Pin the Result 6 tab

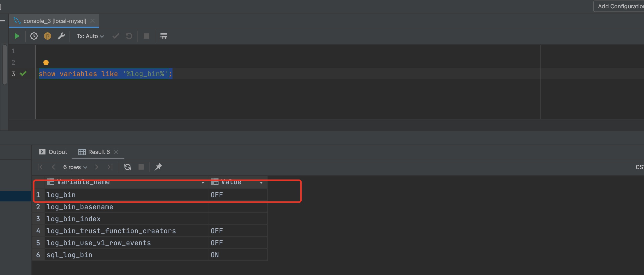[x=158, y=167]
